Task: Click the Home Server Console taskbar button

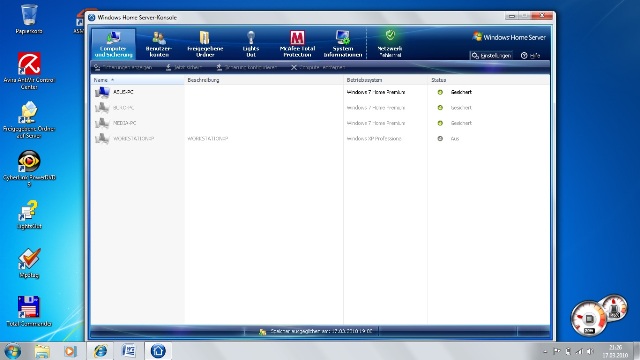Action: tap(158, 351)
